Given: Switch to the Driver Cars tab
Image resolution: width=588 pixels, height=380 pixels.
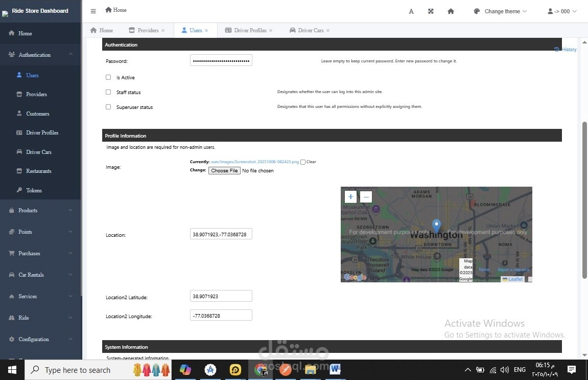Looking at the screenshot, I should 310,30.
